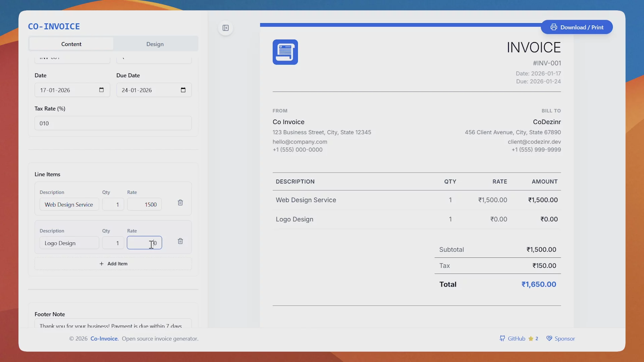Screen dimensions: 644x362
Task: Click the Download / Print button
Action: [577, 27]
